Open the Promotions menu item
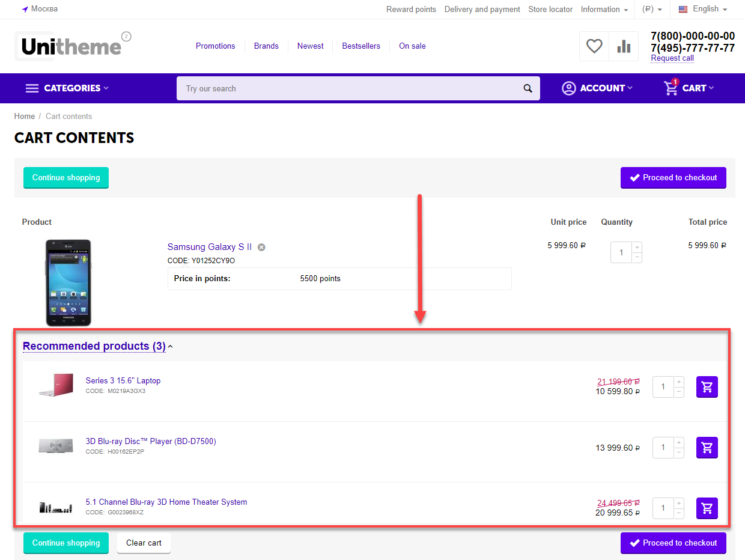Screen dimensions: 745x560 216,46
